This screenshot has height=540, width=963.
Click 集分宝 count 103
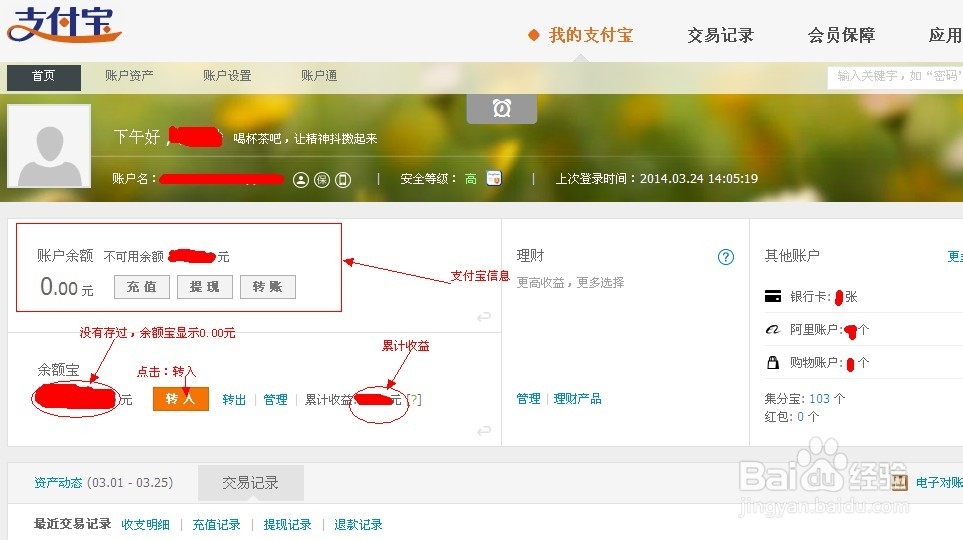click(x=819, y=399)
